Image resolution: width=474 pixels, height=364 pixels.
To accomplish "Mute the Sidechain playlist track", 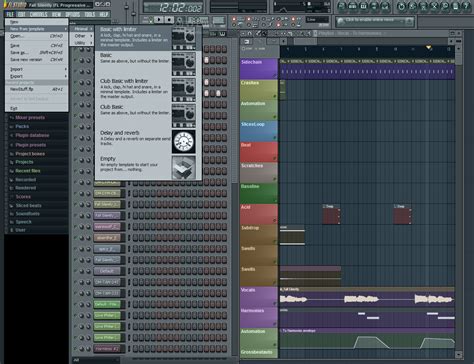I will coord(275,76).
